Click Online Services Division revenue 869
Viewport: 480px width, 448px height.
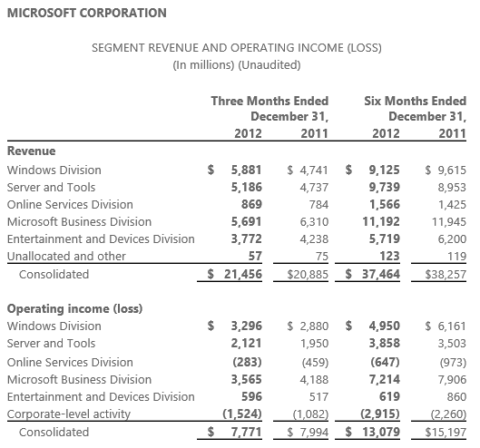click(x=251, y=204)
